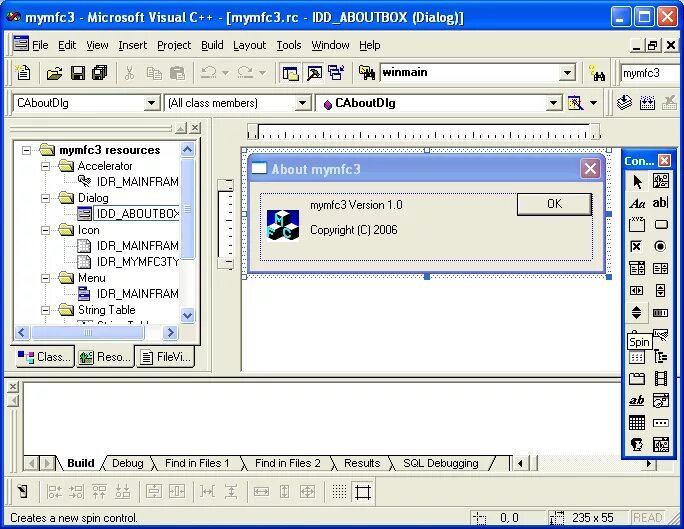Select the Tree Control tool
The image size is (684, 529).
coord(660,357)
